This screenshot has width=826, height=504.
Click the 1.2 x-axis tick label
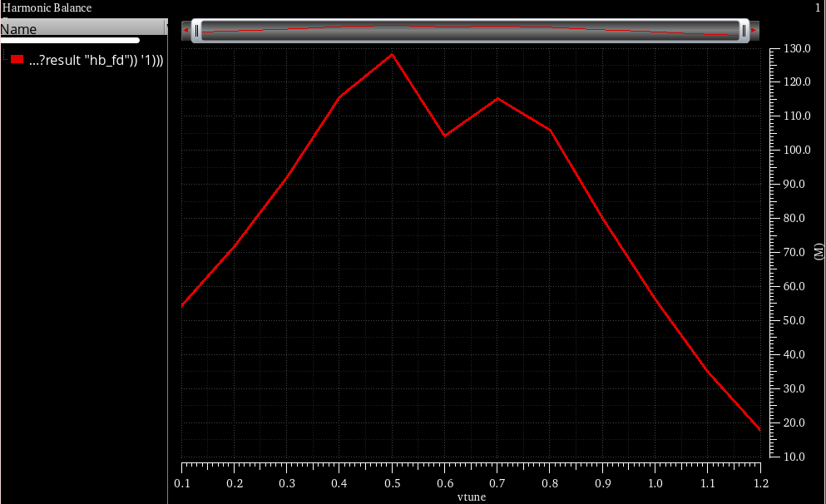click(x=760, y=483)
